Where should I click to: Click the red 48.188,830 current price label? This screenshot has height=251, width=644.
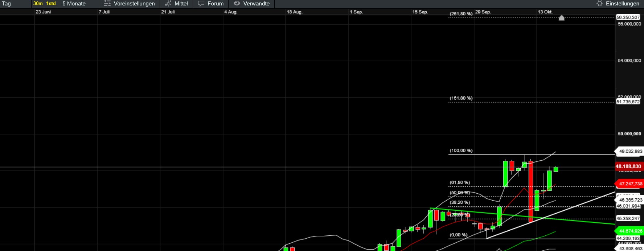(x=628, y=166)
